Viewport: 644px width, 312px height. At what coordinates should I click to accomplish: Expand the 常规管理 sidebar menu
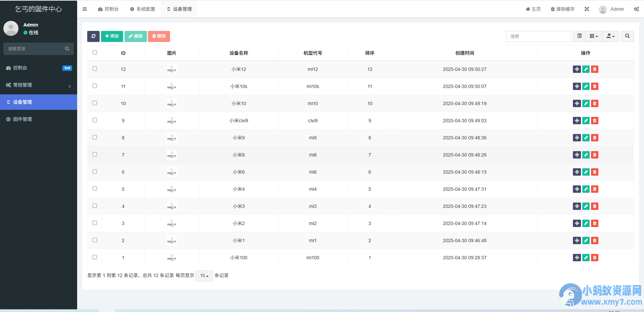39,85
